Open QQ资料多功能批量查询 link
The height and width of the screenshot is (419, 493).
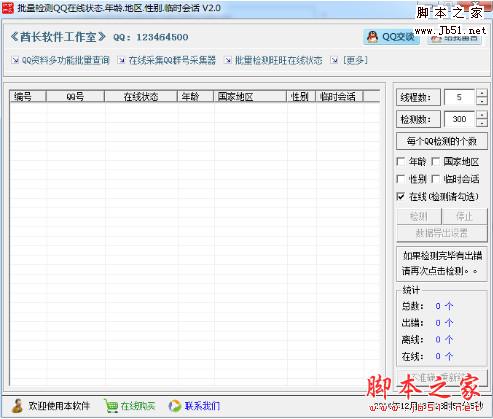(x=66, y=60)
